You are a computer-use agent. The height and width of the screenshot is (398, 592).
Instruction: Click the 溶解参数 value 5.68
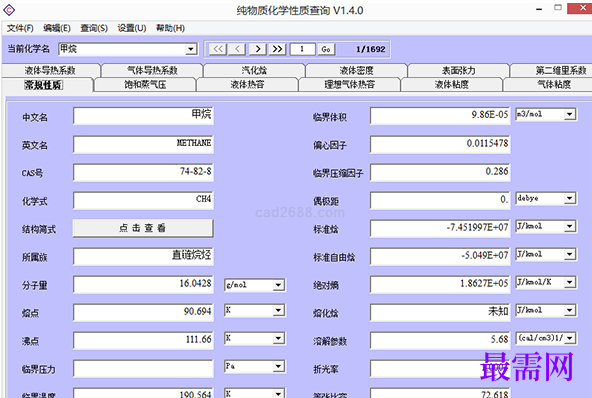(440, 340)
